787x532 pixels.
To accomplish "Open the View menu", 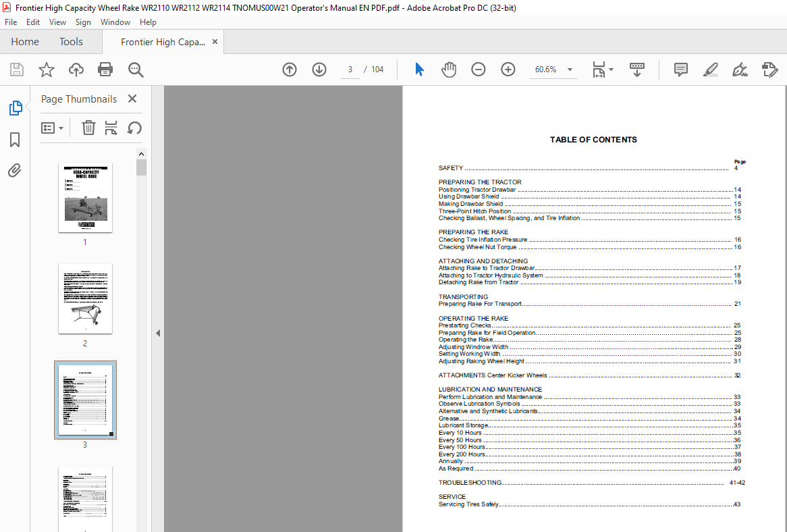I will pyautogui.click(x=57, y=22).
